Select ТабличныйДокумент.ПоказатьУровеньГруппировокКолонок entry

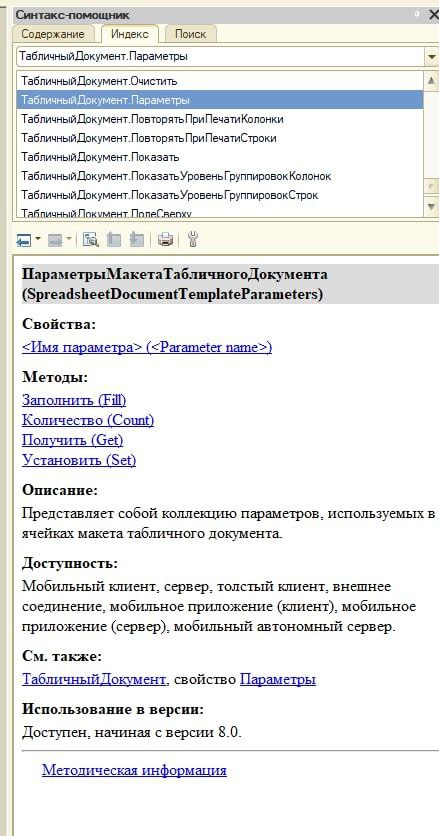click(x=220, y=176)
